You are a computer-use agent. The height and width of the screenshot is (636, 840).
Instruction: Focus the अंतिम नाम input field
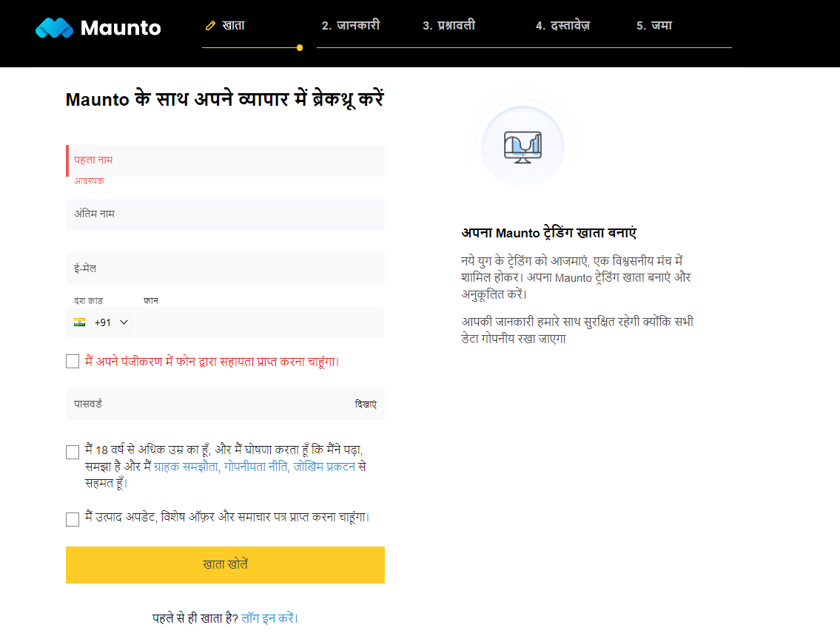pos(226,214)
